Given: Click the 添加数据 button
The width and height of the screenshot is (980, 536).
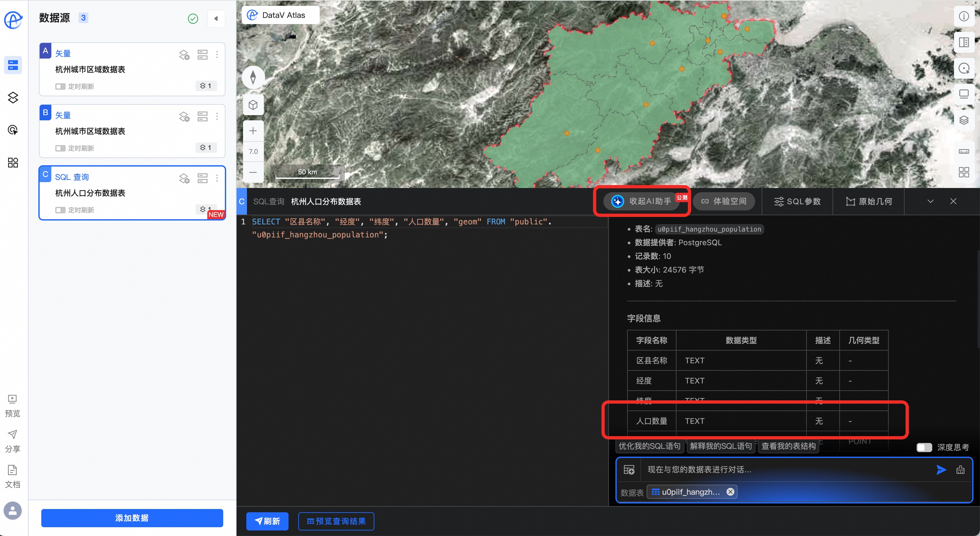Looking at the screenshot, I should pyautogui.click(x=132, y=518).
